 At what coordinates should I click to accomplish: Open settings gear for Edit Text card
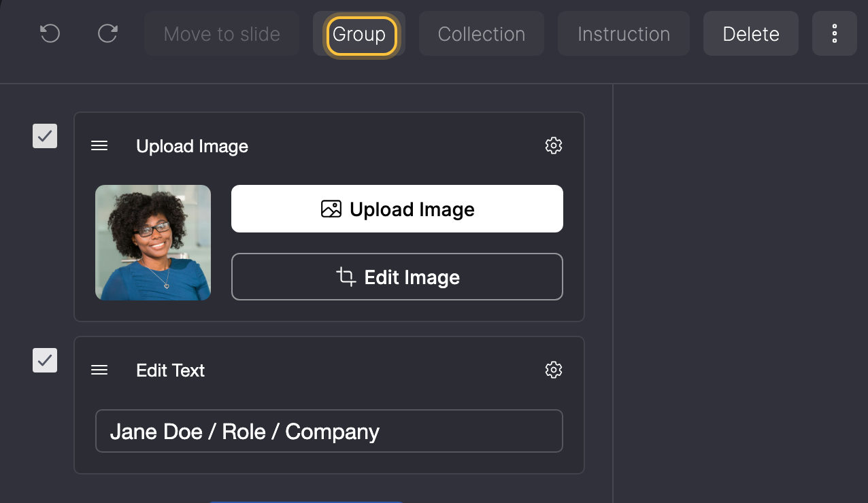point(554,370)
